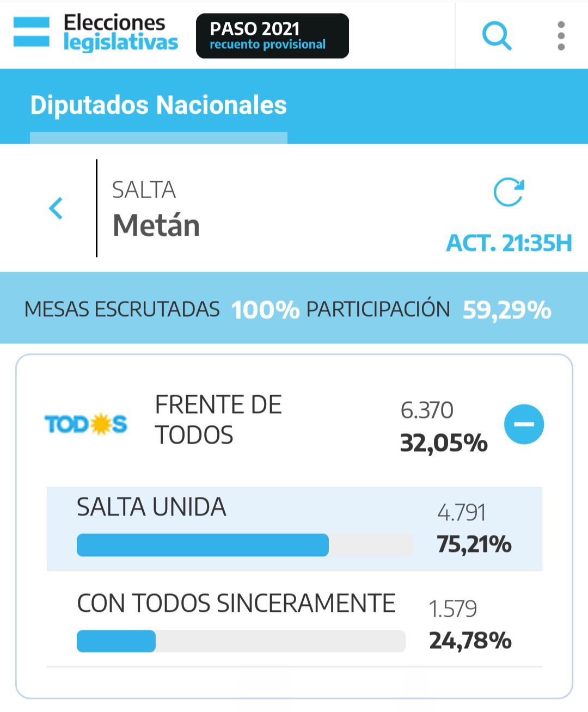Image resolution: width=588 pixels, height=712 pixels.
Task: Click the Metán district name
Action: [156, 225]
